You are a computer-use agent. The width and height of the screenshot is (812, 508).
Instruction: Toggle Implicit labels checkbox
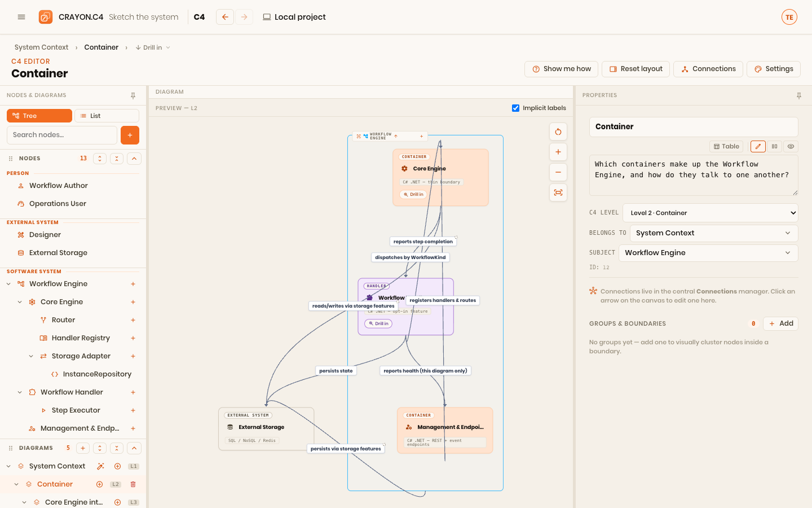[x=515, y=108]
